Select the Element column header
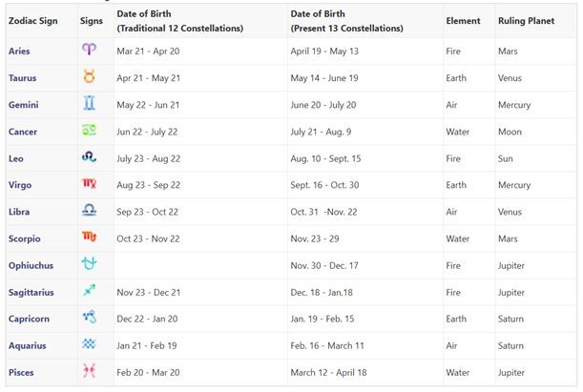The width and height of the screenshot is (583, 392). (x=462, y=20)
